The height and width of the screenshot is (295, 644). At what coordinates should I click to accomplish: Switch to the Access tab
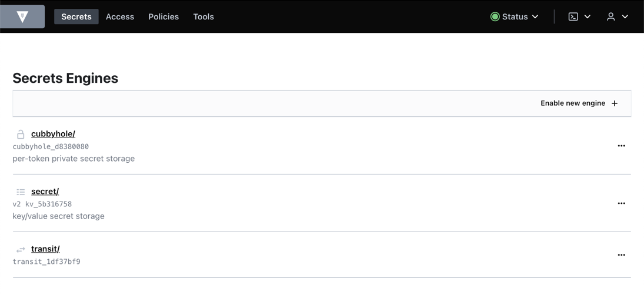(x=120, y=16)
